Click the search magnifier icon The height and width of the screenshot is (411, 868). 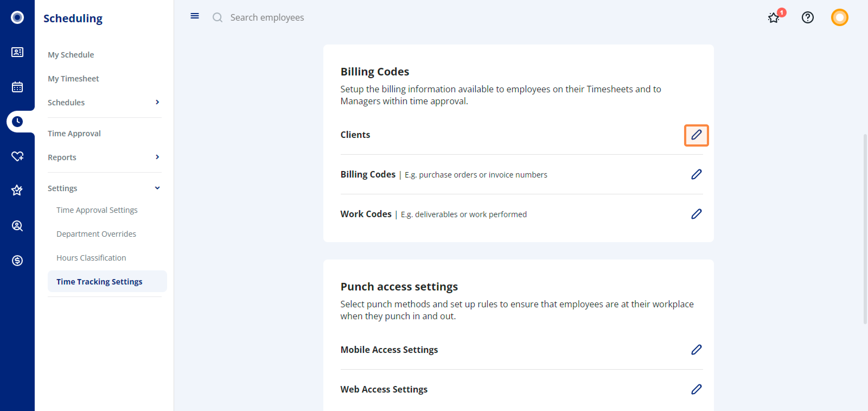218,17
